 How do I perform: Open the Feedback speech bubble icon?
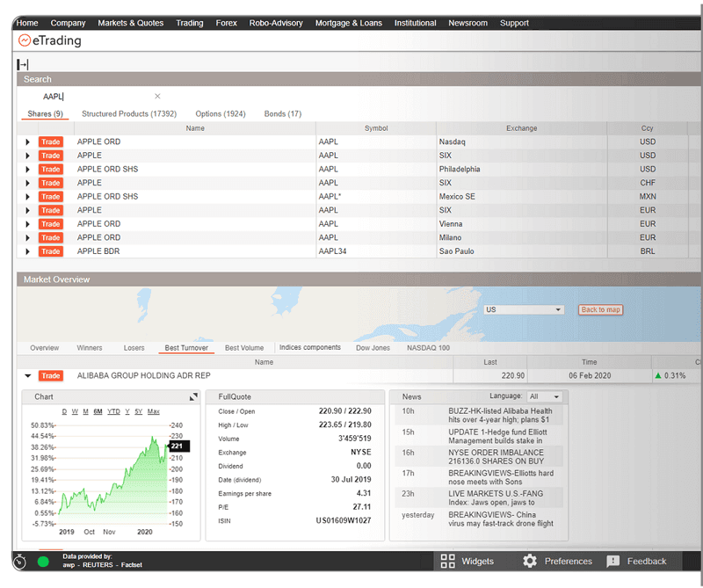(x=612, y=562)
